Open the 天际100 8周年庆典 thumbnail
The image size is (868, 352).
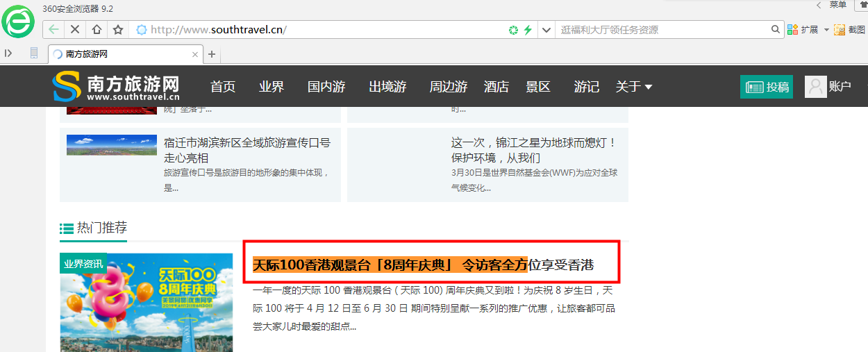click(147, 303)
